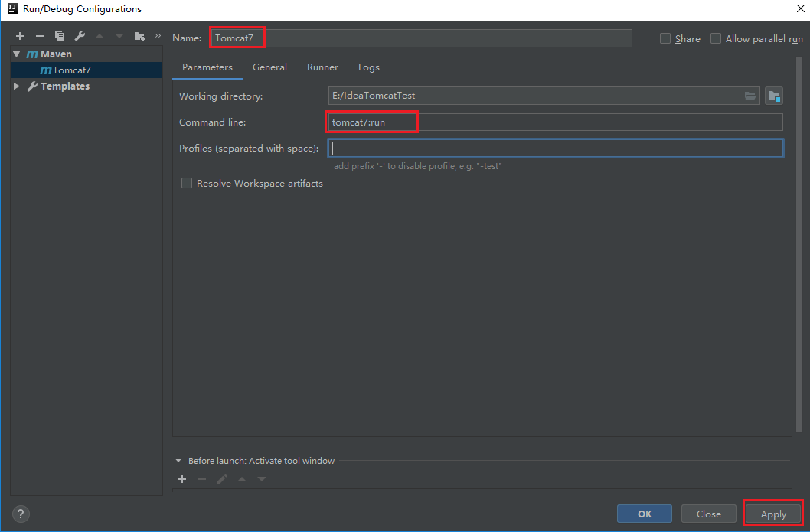Open the Runner tab
The height and width of the screenshot is (532, 810).
tap(322, 67)
